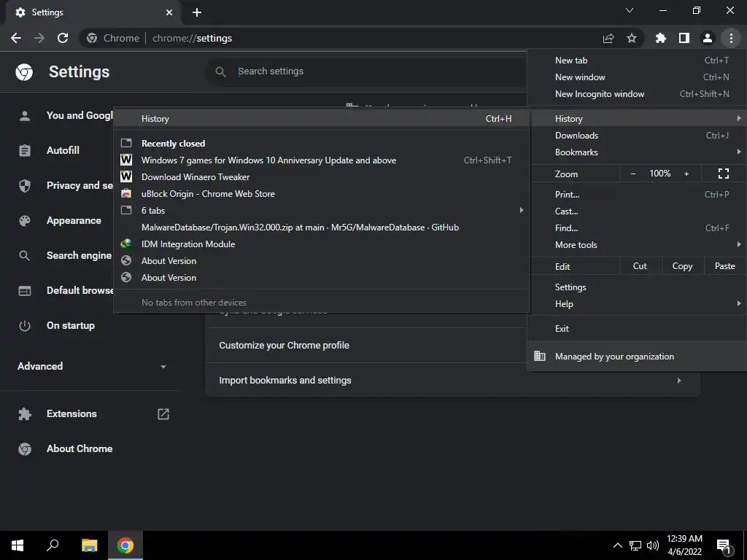
Task: Click the Extensions external-link icon in sidebar
Action: [x=163, y=414]
